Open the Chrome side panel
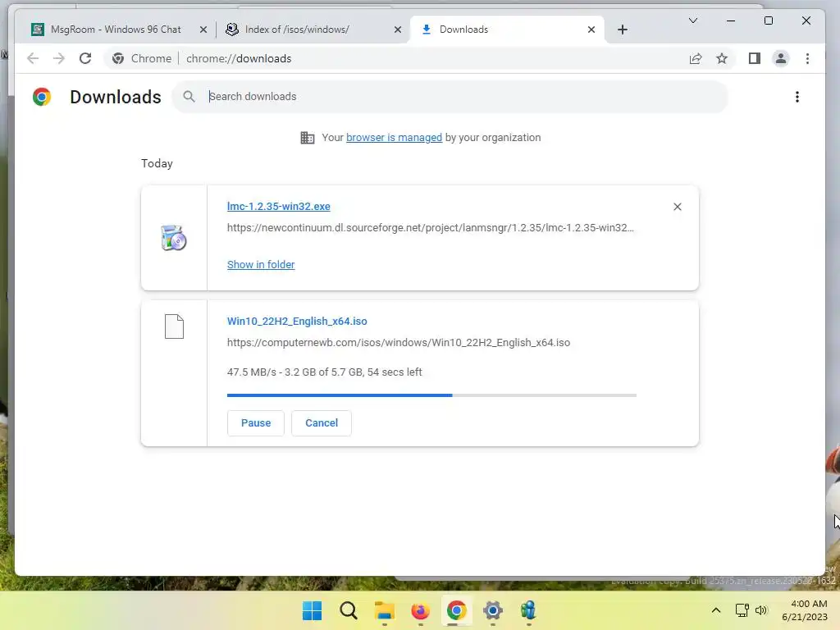The height and width of the screenshot is (630, 840). pyautogui.click(x=755, y=58)
